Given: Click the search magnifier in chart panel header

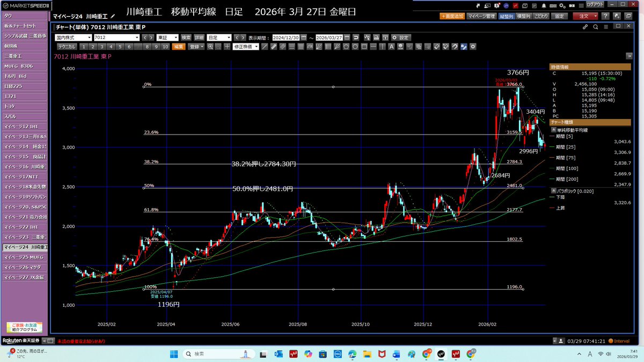Looking at the screenshot, I should point(596,26).
